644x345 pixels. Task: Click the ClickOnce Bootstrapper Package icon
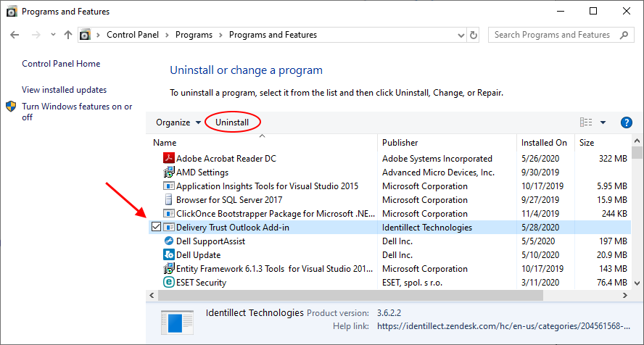[x=169, y=213]
